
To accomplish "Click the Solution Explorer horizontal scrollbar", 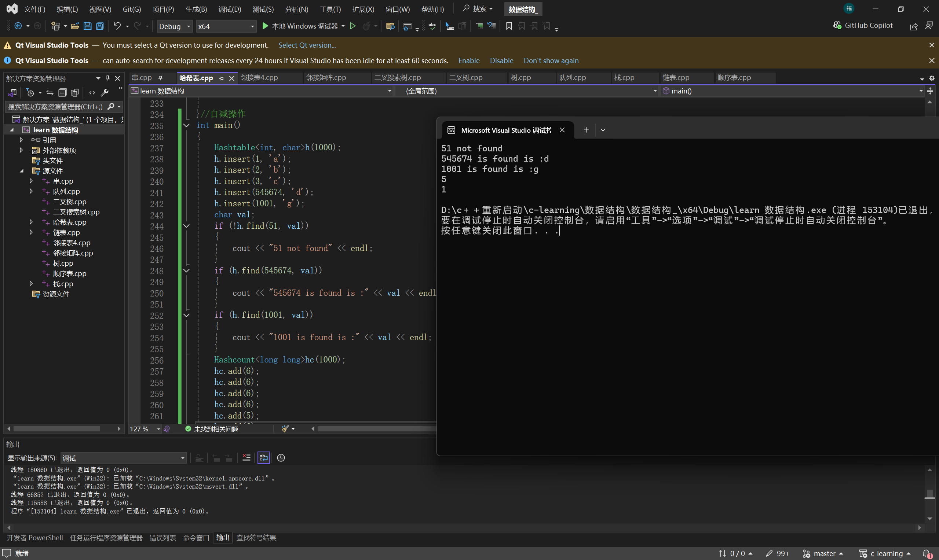I will coord(56,429).
